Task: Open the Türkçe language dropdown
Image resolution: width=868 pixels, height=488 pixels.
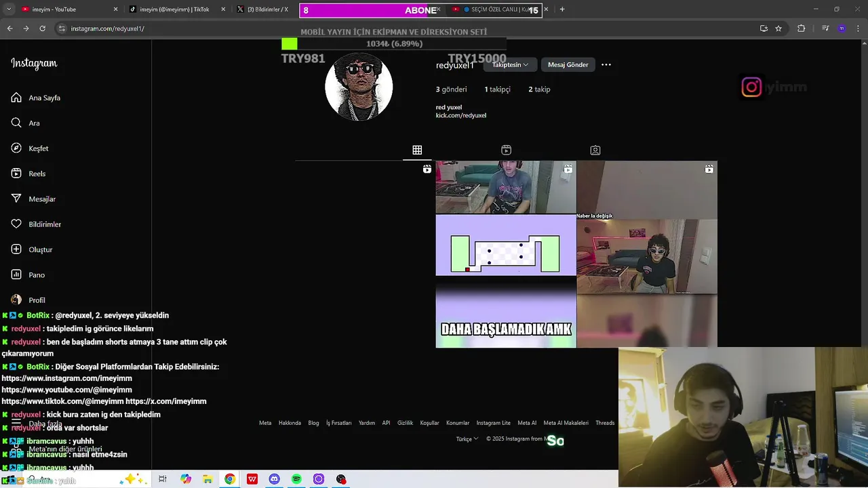Action: (x=467, y=439)
